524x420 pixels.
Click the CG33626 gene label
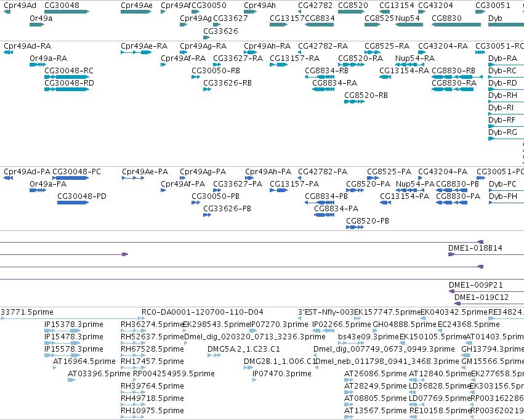coord(220,31)
